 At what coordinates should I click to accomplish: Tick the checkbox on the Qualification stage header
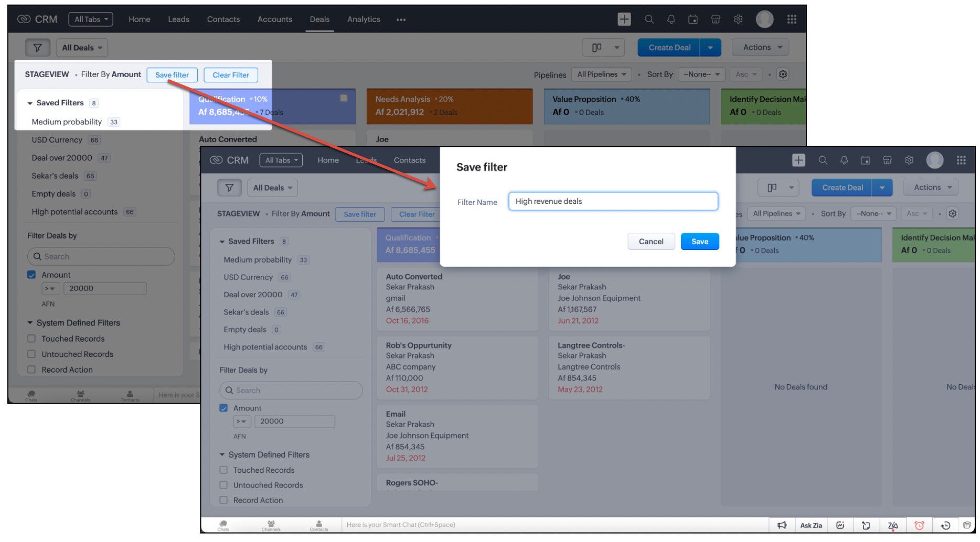coord(344,98)
